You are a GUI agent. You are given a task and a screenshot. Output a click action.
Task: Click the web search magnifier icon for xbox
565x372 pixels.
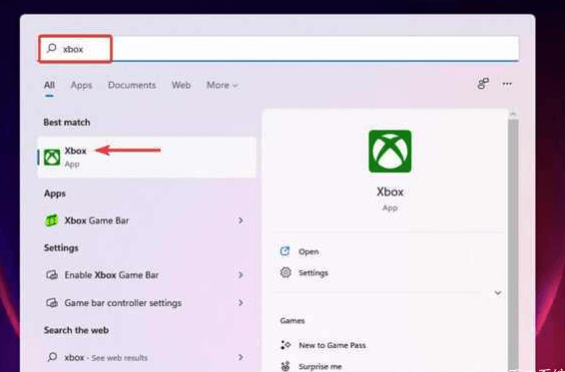tap(52, 357)
